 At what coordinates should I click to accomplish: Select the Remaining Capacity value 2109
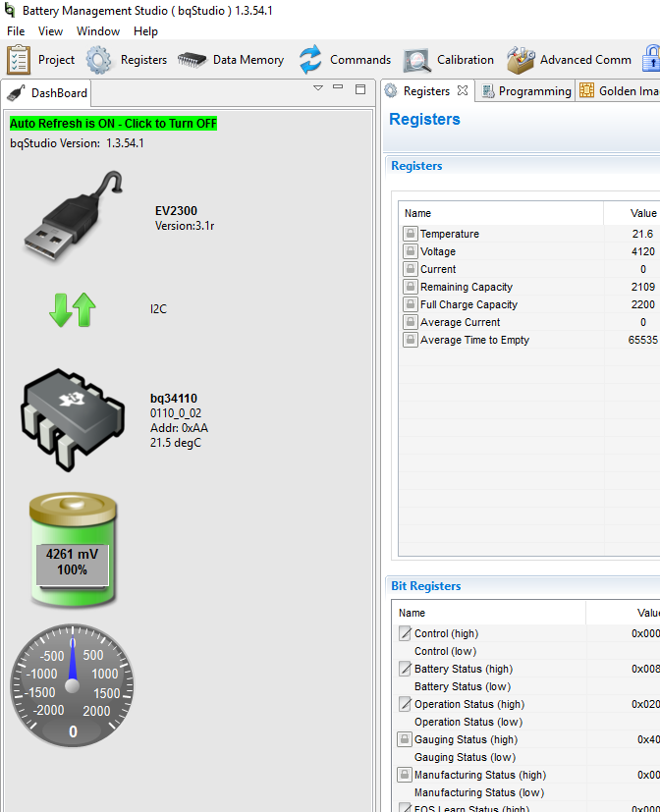(x=643, y=287)
